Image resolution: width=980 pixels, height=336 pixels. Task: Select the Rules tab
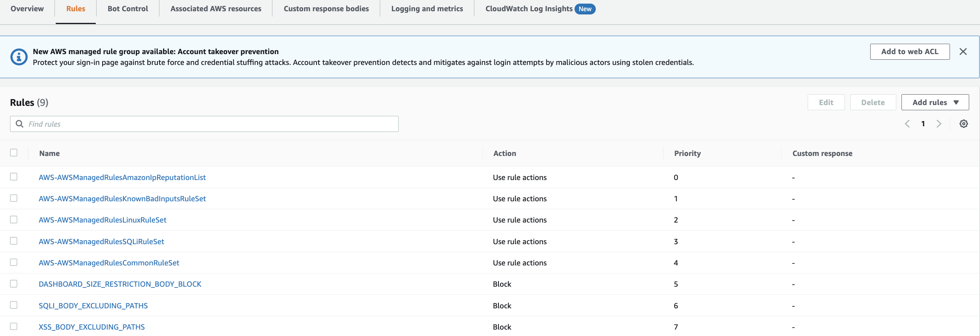[76, 9]
